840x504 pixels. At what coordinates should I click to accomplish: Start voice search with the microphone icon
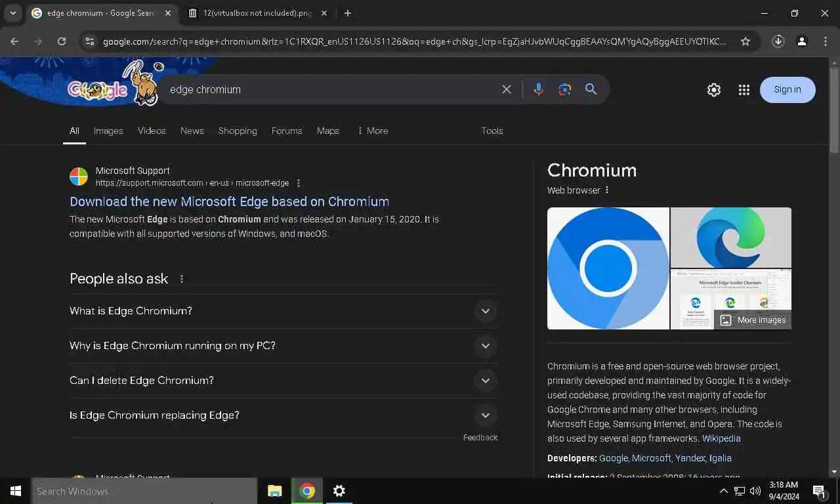point(538,89)
